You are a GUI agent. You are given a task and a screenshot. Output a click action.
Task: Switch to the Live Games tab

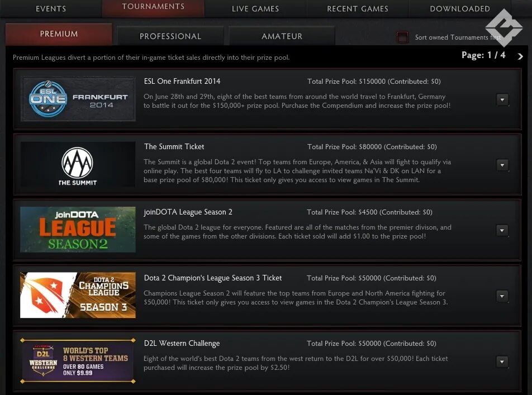point(255,8)
